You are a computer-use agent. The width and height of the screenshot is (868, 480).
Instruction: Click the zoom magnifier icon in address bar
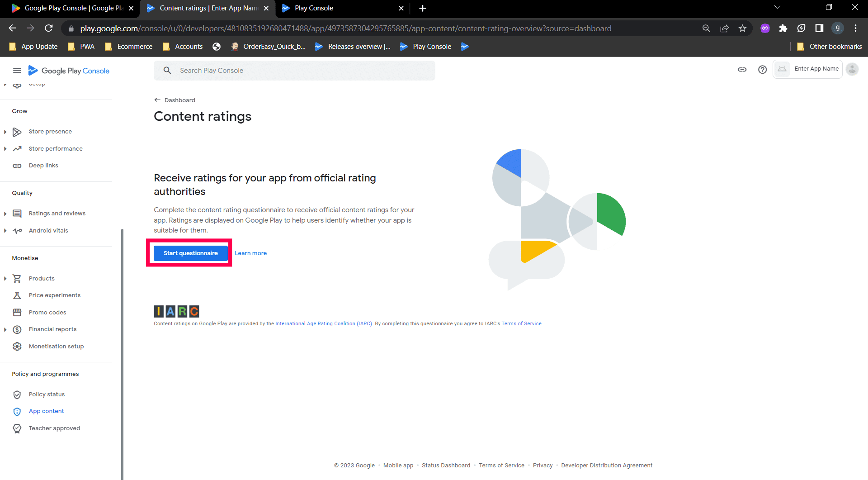[x=706, y=29]
